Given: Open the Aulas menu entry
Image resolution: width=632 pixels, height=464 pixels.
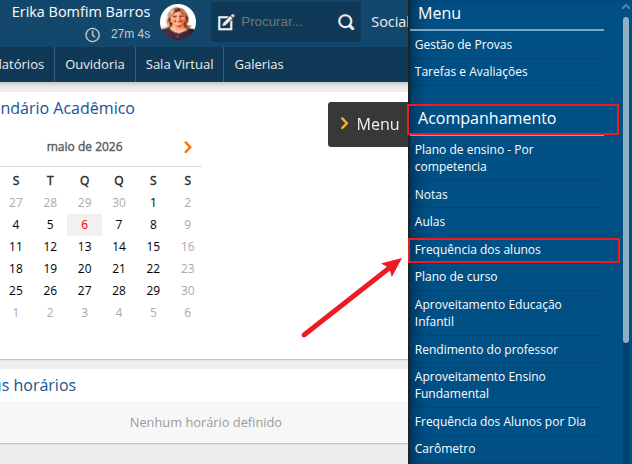Looking at the screenshot, I should coord(430,222).
